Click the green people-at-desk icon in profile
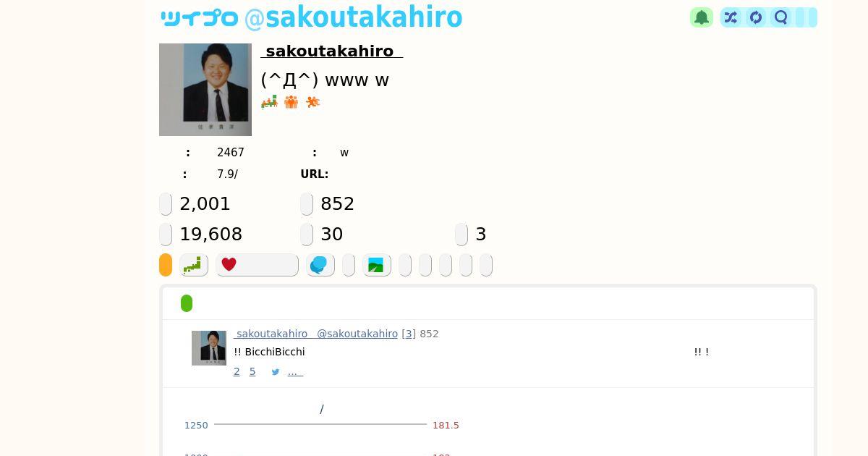 269,102
